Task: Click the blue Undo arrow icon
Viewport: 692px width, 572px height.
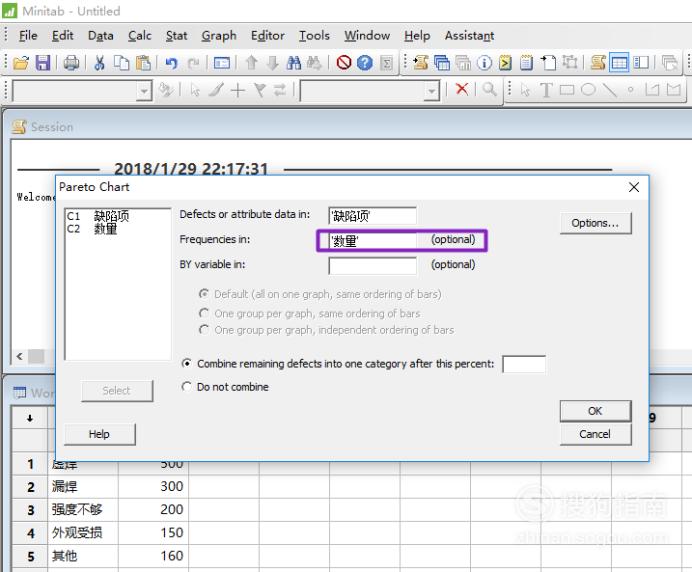Action: coord(171,63)
